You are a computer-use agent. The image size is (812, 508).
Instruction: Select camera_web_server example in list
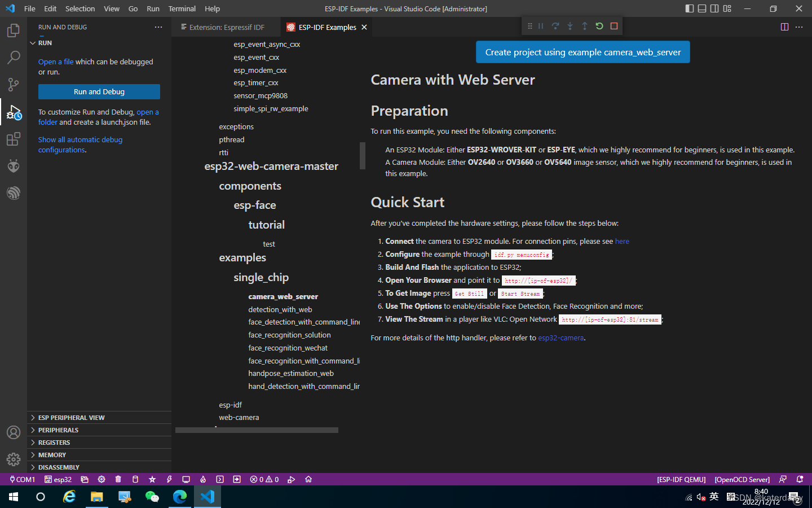pos(283,297)
